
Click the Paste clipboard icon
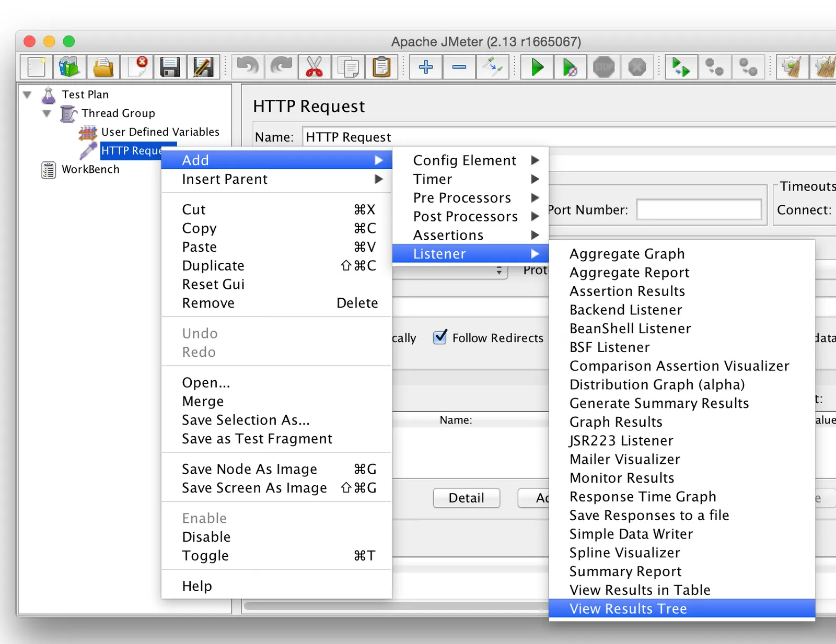[x=382, y=67]
